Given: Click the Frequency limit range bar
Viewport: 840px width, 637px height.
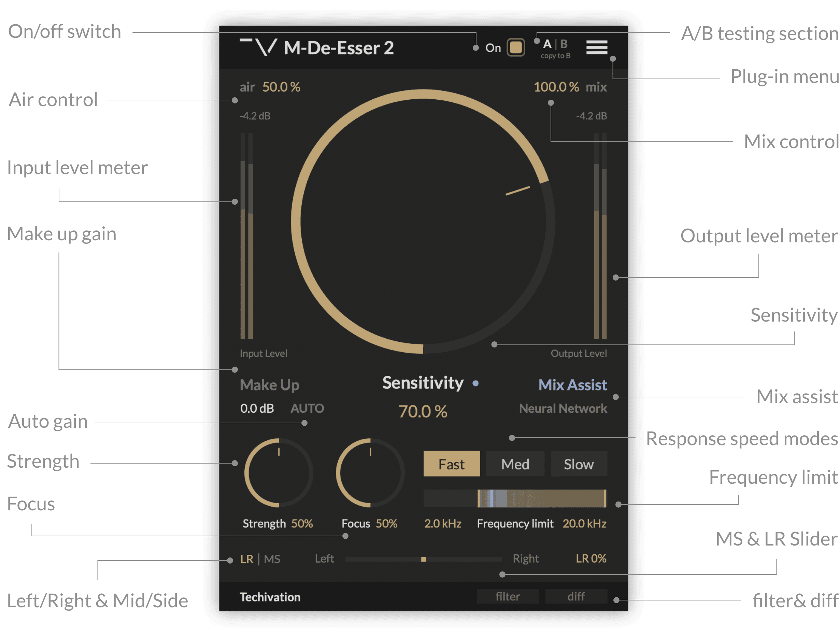Looking at the screenshot, I should click(x=515, y=498).
